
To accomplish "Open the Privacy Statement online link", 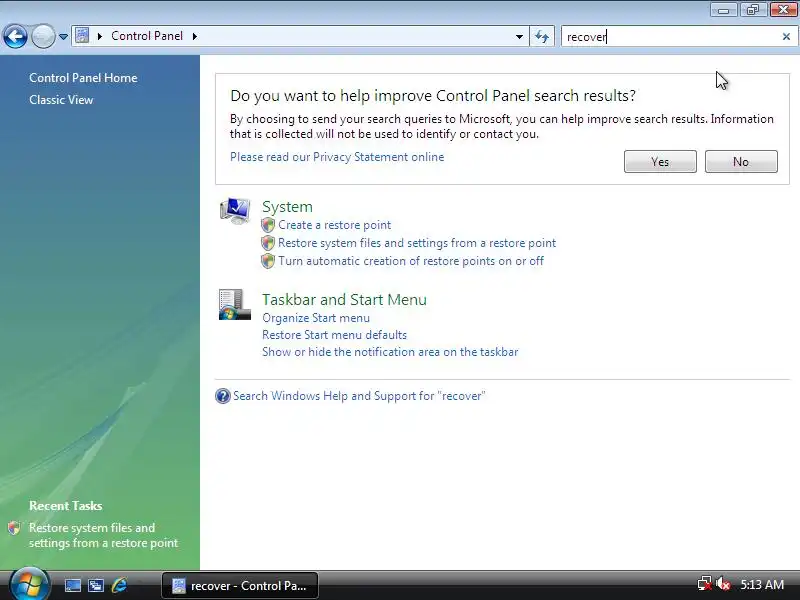I will click(337, 157).
